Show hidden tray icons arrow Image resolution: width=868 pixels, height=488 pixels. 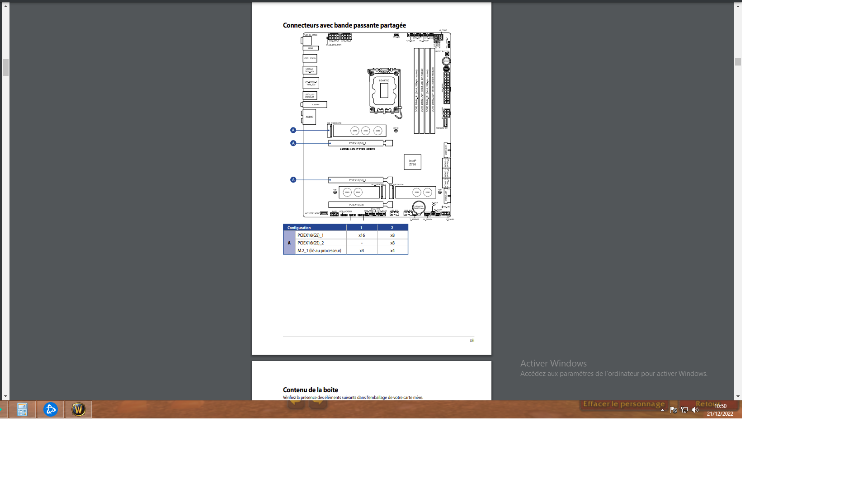point(663,410)
